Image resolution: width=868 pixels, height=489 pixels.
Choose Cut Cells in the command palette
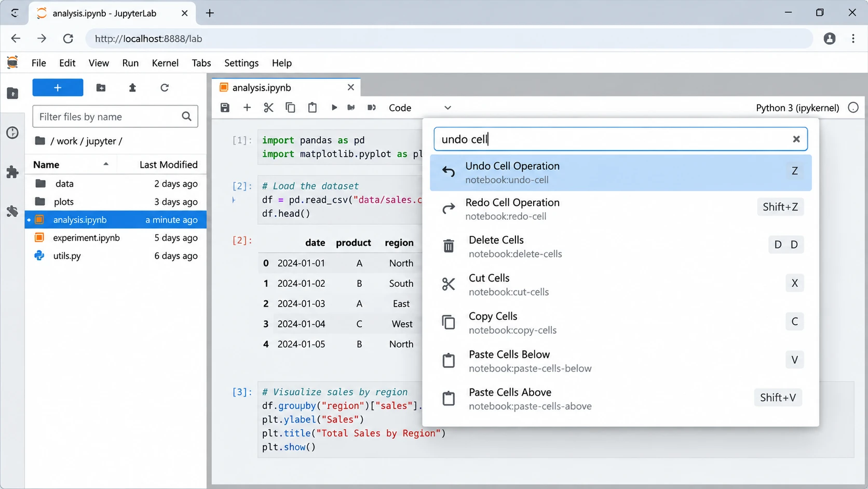point(621,284)
